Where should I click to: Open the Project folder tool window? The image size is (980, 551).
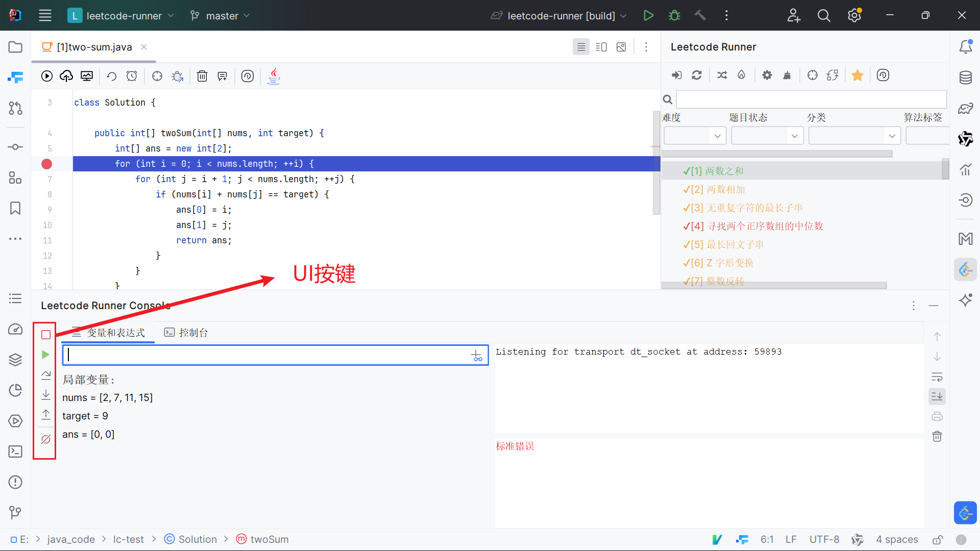[x=15, y=47]
